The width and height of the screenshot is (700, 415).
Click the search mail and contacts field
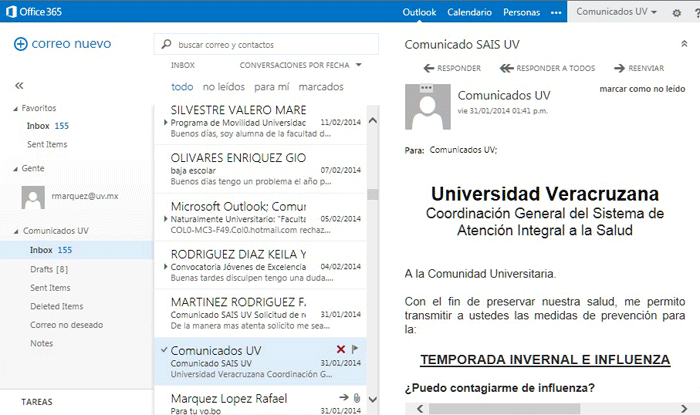click(x=268, y=45)
